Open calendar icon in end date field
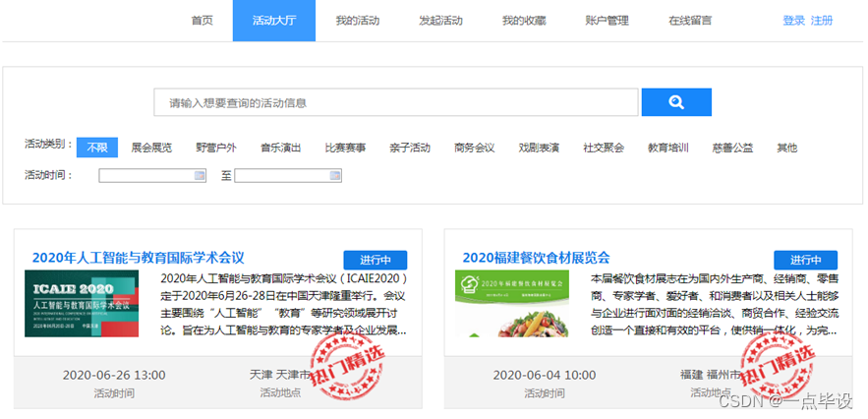 pyautogui.click(x=335, y=176)
